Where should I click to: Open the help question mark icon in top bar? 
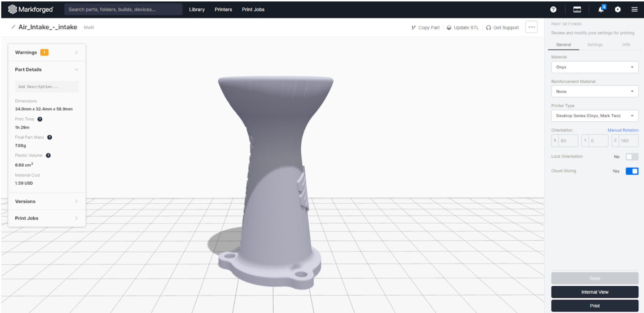pyautogui.click(x=553, y=10)
